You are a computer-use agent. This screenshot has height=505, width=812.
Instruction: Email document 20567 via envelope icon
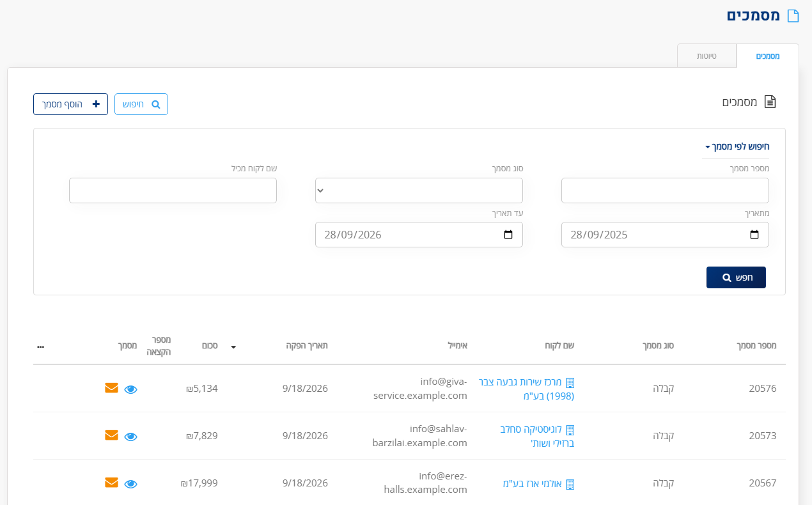111,483
